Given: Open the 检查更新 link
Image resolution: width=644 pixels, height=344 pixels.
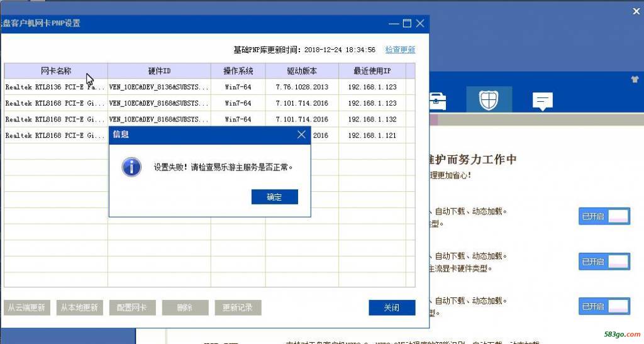Looking at the screenshot, I should click(400, 50).
